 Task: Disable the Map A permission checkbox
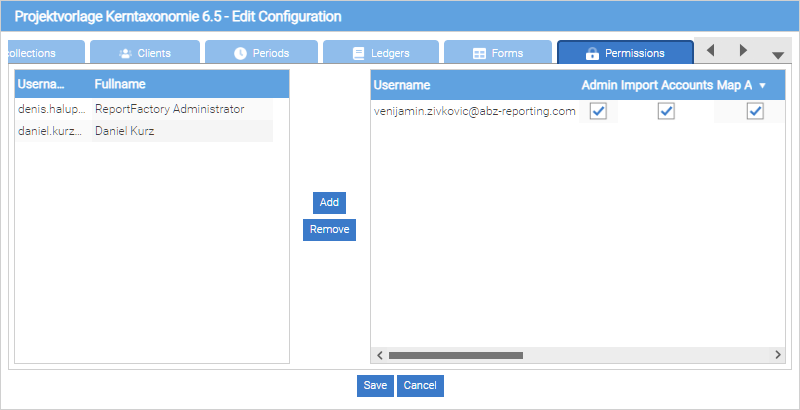click(x=755, y=111)
